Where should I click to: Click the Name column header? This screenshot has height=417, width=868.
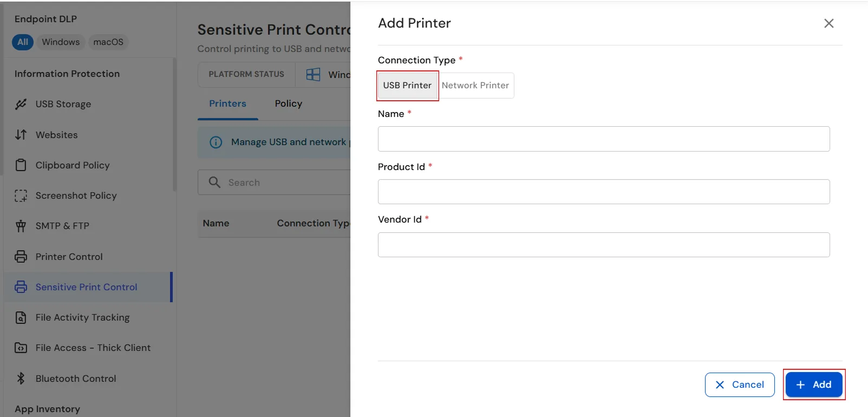coord(216,223)
